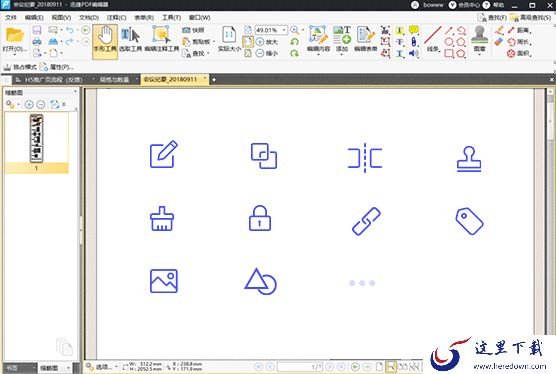Open the 查找 dropdown in the toolbar

(x=195, y=53)
